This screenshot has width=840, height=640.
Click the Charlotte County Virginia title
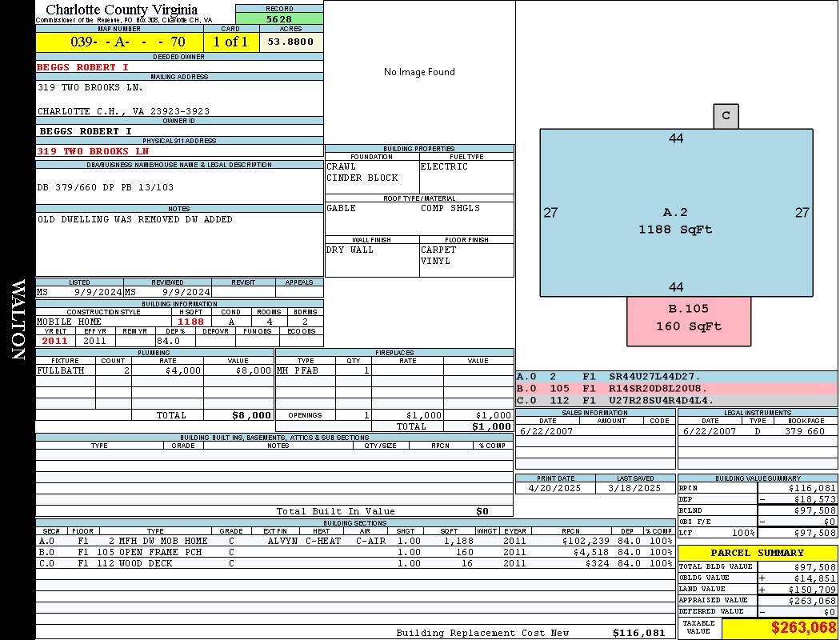[122, 10]
